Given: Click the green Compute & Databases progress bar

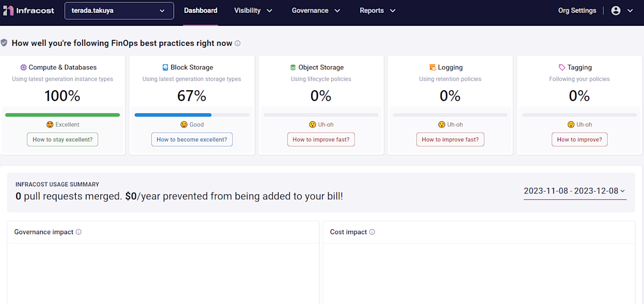Looking at the screenshot, I should (63, 115).
